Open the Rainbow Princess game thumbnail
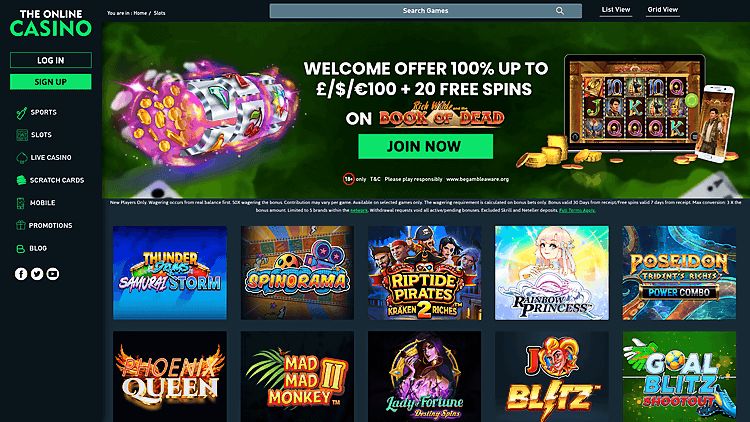The width and height of the screenshot is (750, 422). (x=552, y=273)
